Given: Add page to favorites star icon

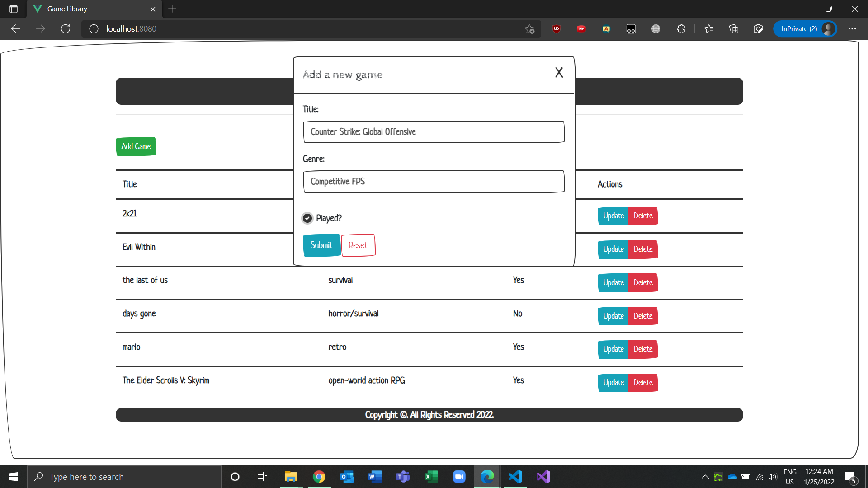Looking at the screenshot, I should pos(529,29).
